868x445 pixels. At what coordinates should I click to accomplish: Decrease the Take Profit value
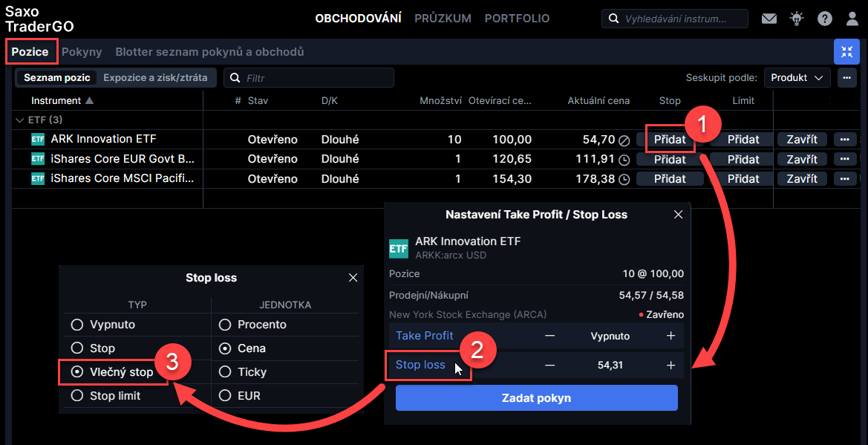tap(549, 336)
